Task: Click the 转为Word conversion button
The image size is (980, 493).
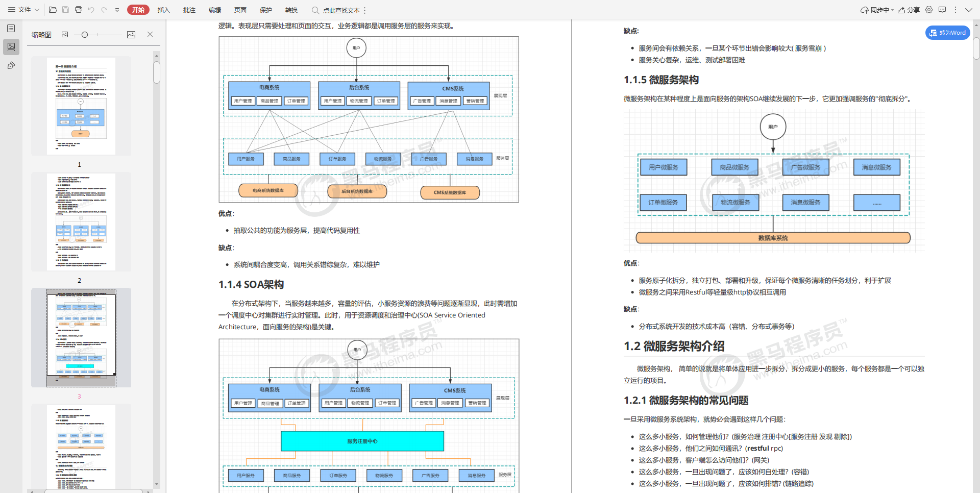Action: pyautogui.click(x=947, y=32)
